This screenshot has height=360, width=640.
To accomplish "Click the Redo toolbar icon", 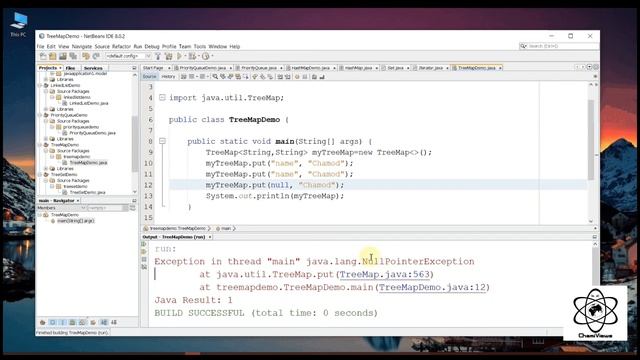I will coord(96,56).
